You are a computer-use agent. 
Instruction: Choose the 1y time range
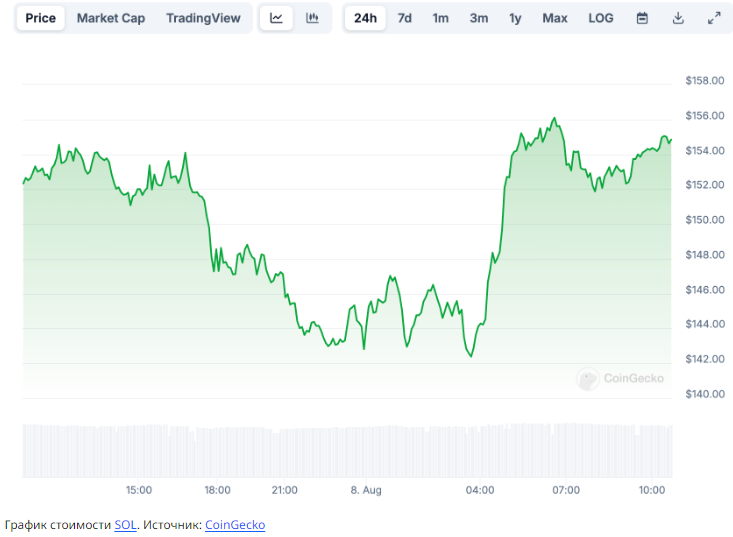(515, 18)
